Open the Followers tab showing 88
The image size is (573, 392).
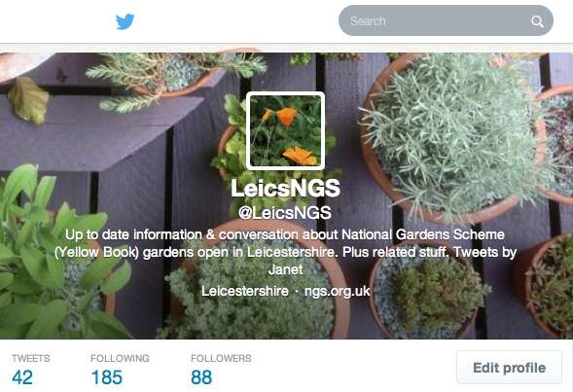click(x=221, y=370)
